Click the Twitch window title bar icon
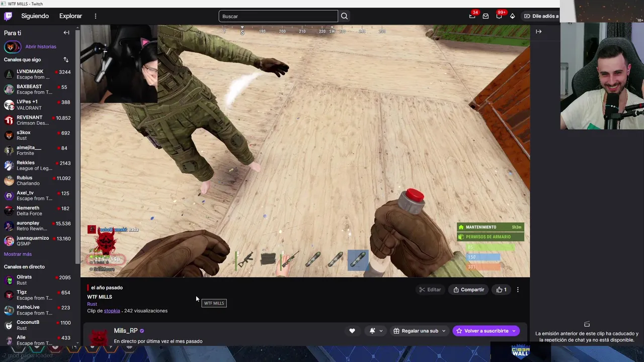644x362 pixels. point(4,4)
